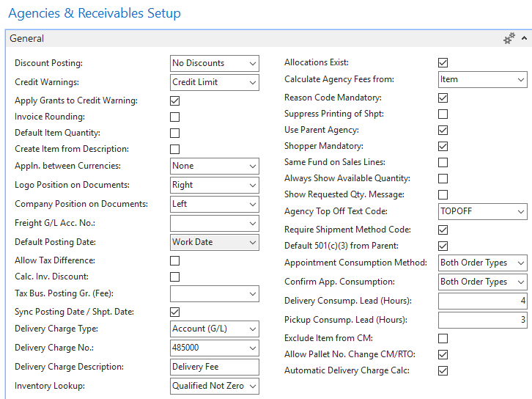Enable the Invoice Rounding checkbox
532x399 pixels.
(x=175, y=117)
